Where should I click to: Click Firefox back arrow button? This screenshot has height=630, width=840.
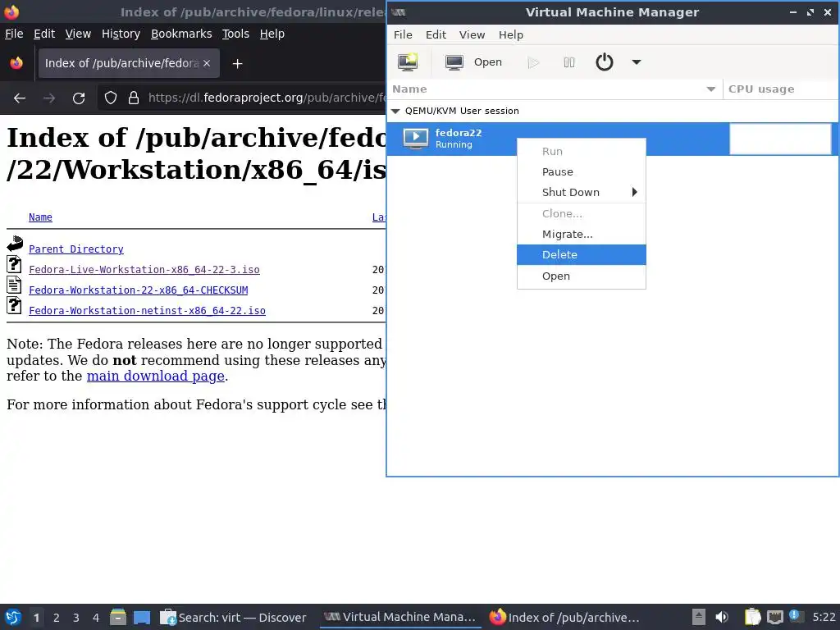20,98
